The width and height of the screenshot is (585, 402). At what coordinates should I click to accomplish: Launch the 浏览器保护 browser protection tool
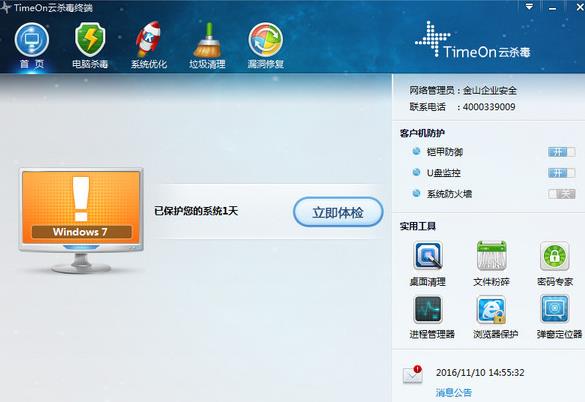pos(491,309)
